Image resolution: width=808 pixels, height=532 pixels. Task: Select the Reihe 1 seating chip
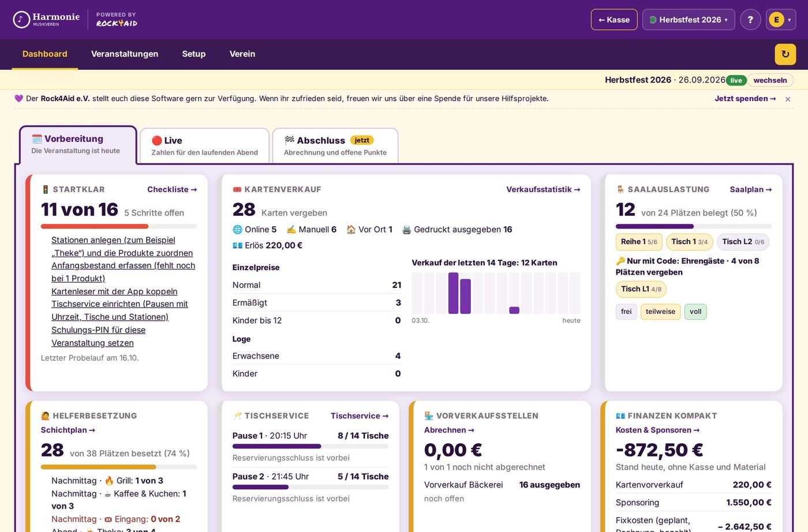[x=639, y=242]
